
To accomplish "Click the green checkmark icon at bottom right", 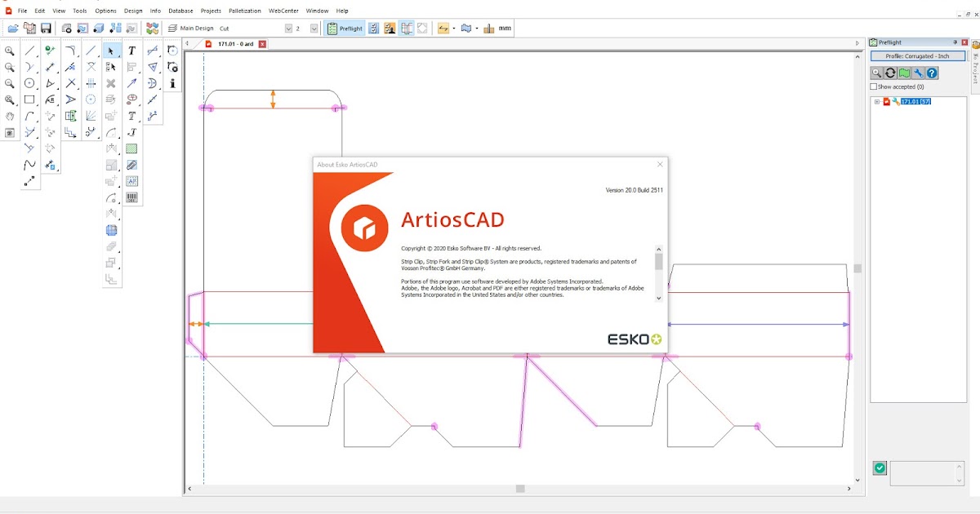I will 880,467.
